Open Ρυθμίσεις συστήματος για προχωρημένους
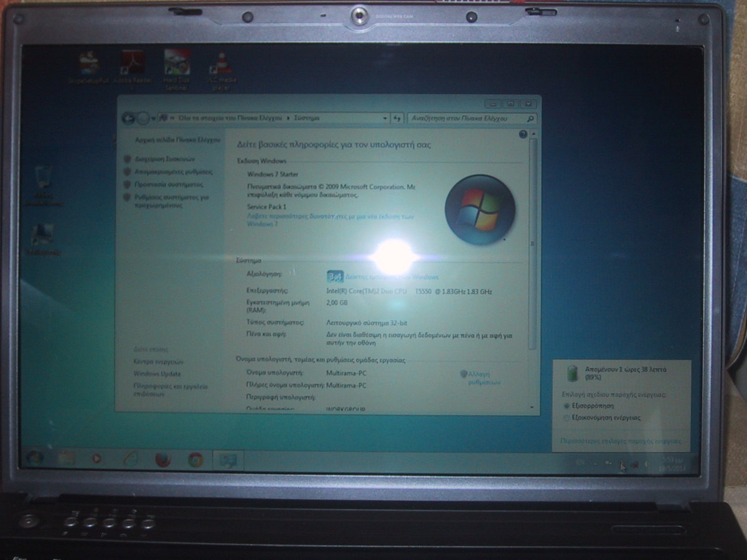Screen dimensions: 747x560 [171, 200]
